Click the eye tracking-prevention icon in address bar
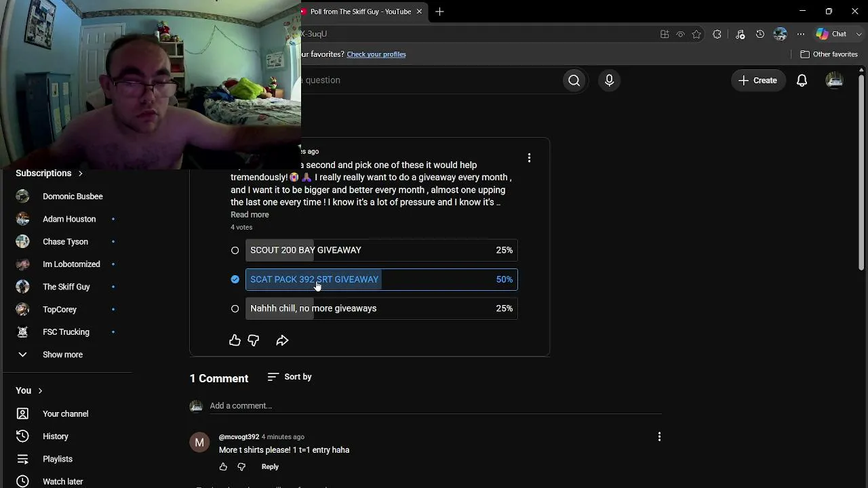This screenshot has width=868, height=488. point(680,34)
